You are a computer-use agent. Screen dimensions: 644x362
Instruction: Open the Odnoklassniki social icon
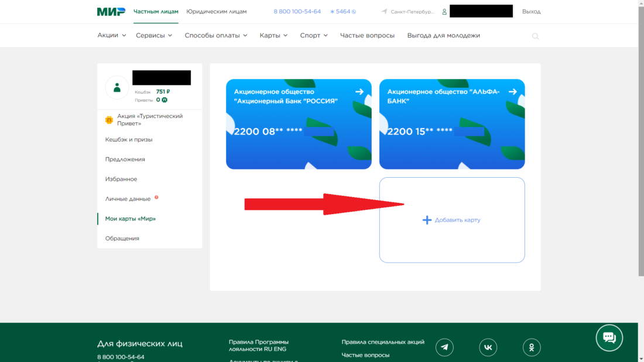(x=532, y=347)
